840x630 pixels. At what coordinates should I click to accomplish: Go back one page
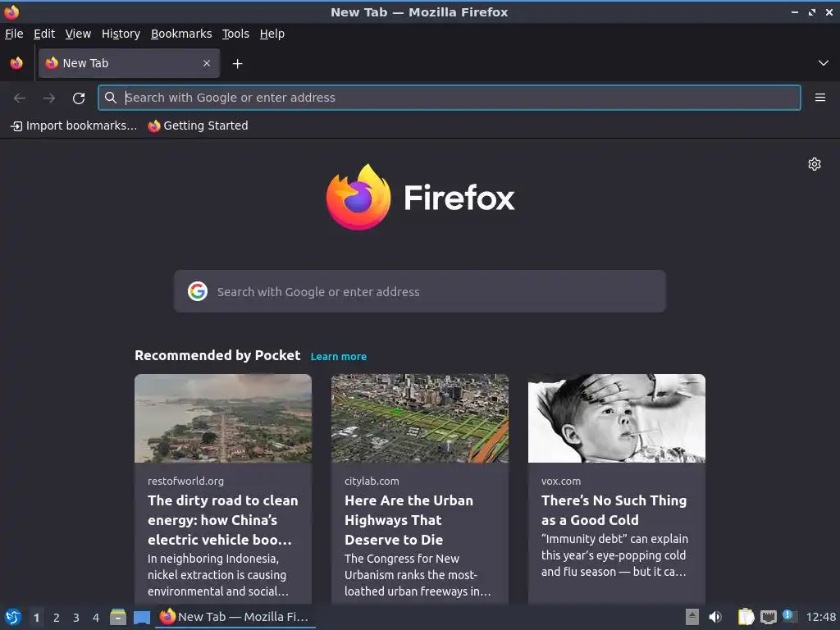point(20,98)
